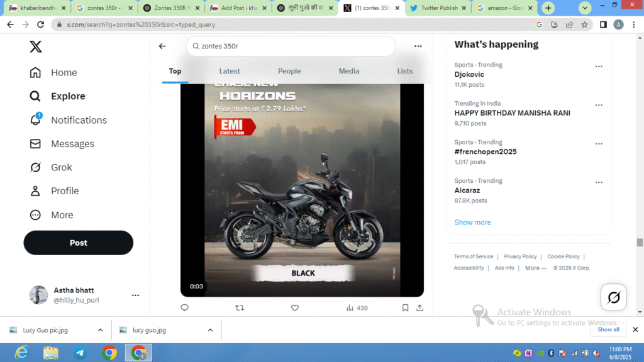Screen dimensions: 644x362
Task: Reply to the post via comment icon
Action: [184, 307]
